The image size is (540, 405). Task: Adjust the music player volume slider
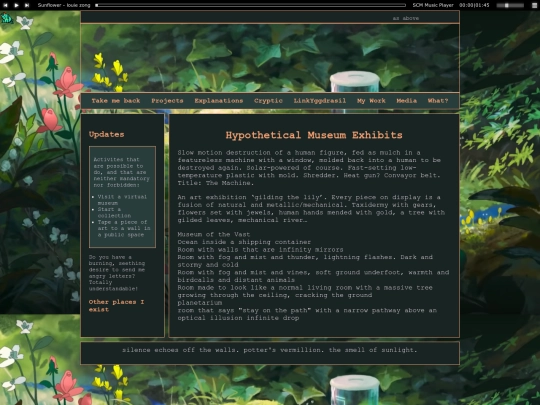point(510,5)
